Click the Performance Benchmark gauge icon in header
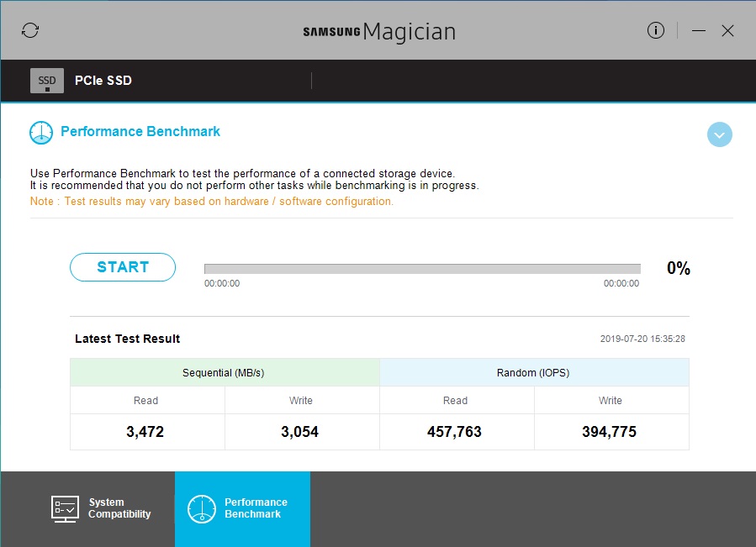756x547 pixels. tap(41, 133)
